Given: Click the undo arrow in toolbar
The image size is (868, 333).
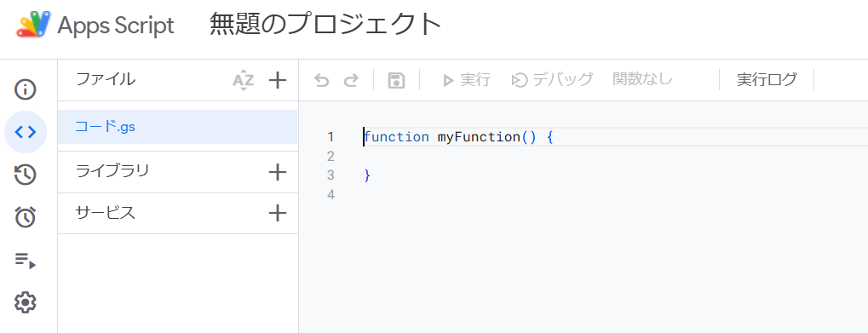Looking at the screenshot, I should coord(322,81).
